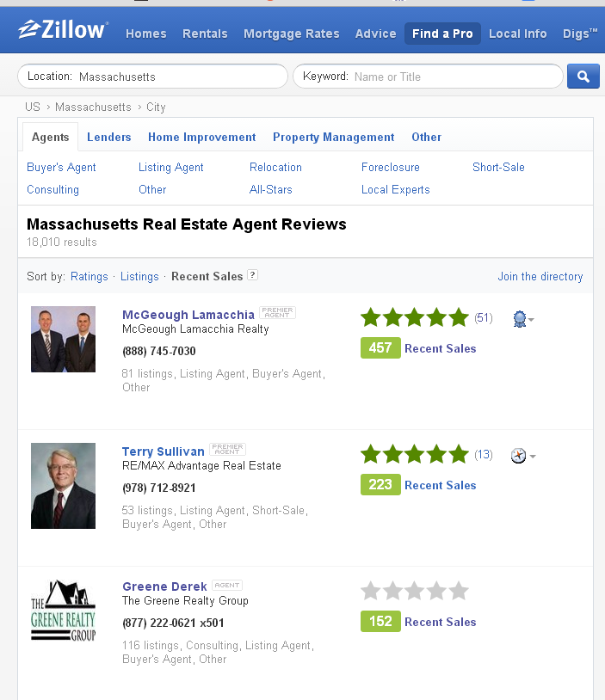Click The Greene Realty Group logo

click(x=63, y=611)
